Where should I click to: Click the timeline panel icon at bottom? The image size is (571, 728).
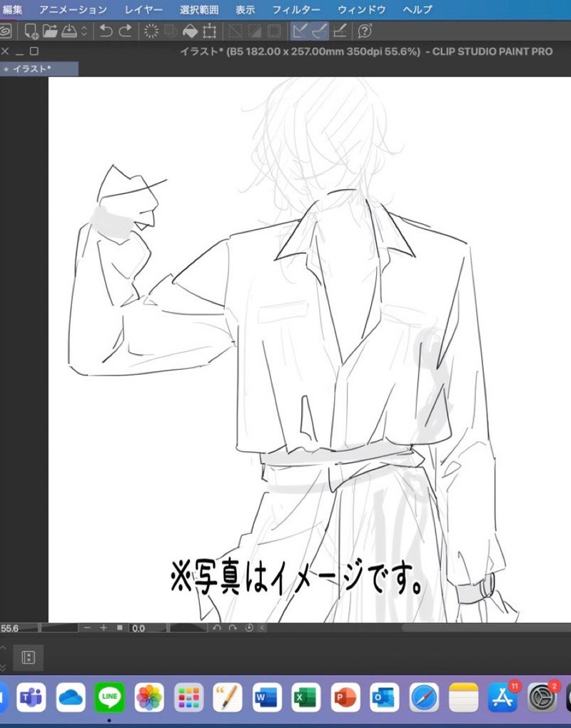(29, 657)
